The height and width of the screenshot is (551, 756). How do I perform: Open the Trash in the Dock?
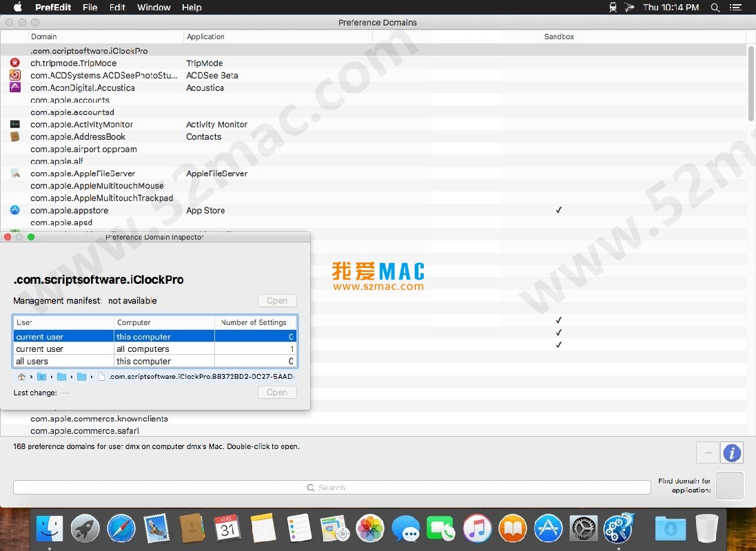(707, 529)
